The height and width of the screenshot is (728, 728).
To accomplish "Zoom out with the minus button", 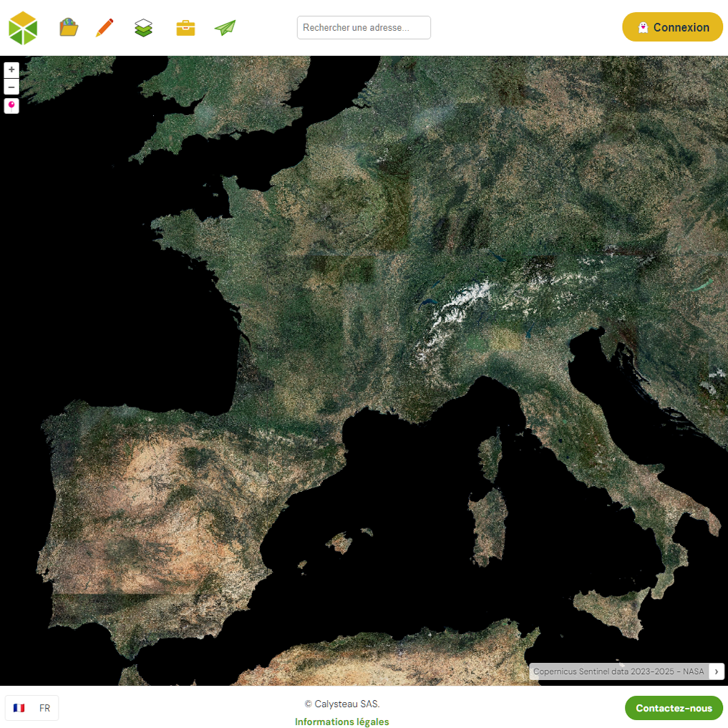I will click(x=11, y=87).
